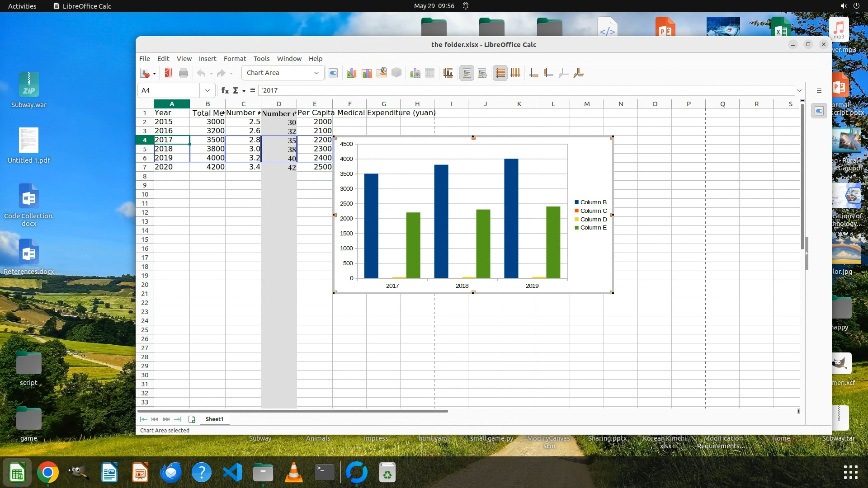
Task: Click the X Axis toolbar icon
Action: [533, 73]
